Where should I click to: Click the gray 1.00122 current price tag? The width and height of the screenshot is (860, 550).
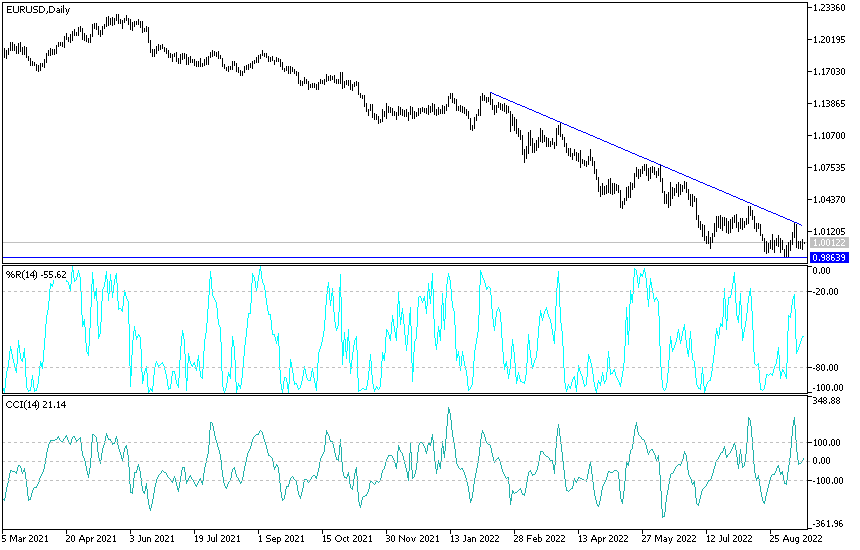[829, 242]
